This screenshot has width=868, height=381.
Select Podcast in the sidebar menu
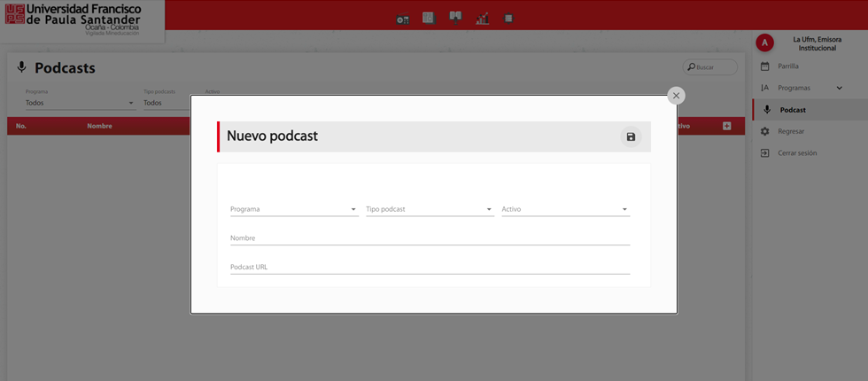click(x=793, y=110)
